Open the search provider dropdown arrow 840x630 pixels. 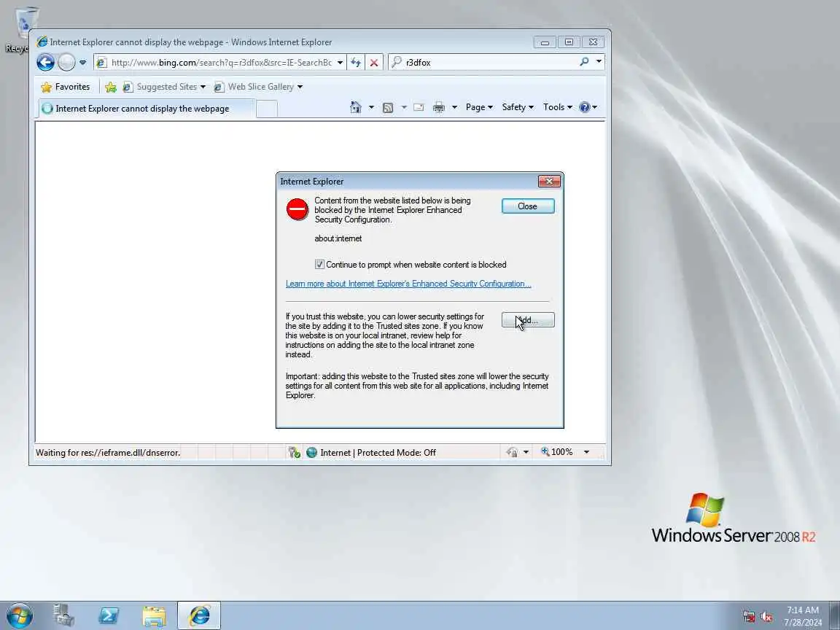click(599, 62)
